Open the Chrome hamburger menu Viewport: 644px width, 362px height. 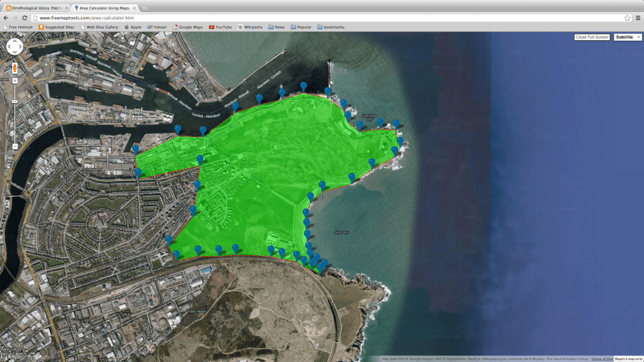638,18
